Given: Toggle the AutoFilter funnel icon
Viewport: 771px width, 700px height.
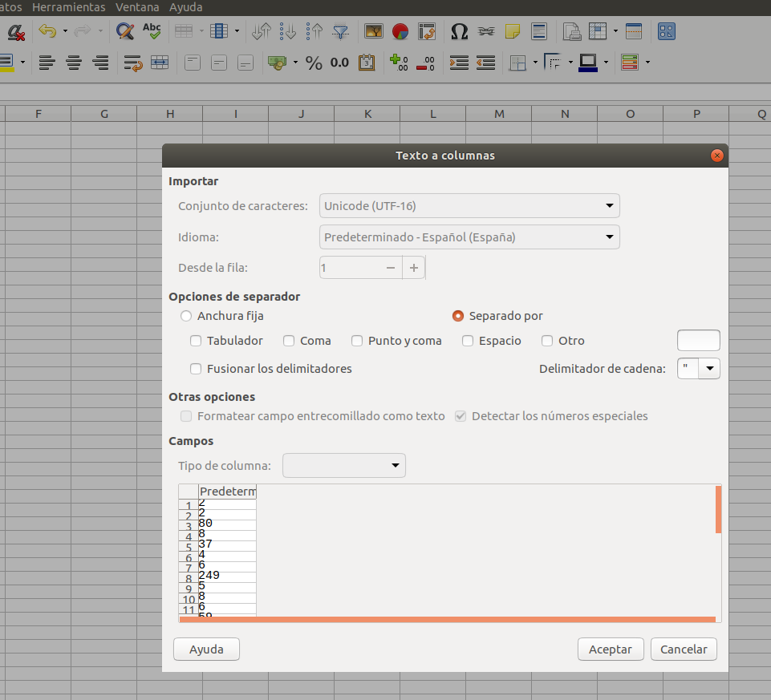Looking at the screenshot, I should [x=340, y=31].
